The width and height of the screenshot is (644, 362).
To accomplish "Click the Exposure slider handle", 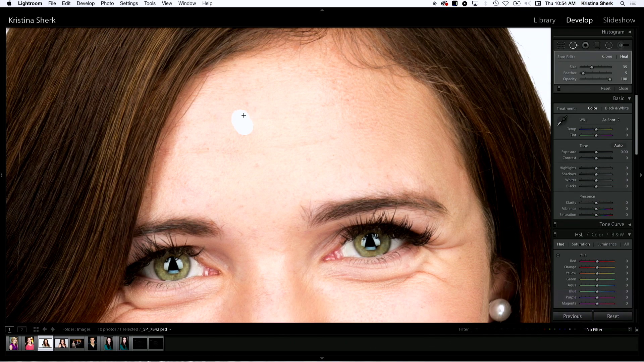I will (x=596, y=152).
